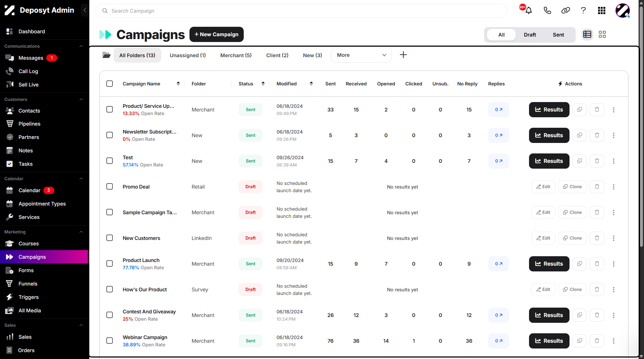Open the notifications bell icon

(x=528, y=10)
